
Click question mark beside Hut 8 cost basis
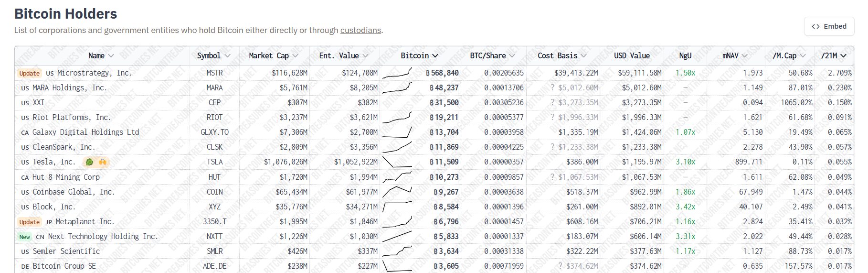tap(552, 177)
